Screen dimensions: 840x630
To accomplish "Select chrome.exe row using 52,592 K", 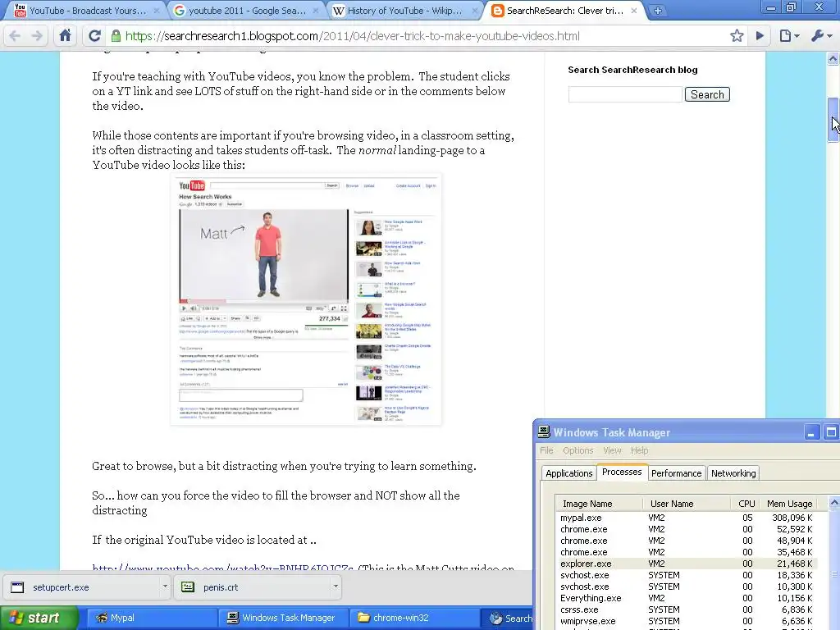I will [x=687, y=529].
